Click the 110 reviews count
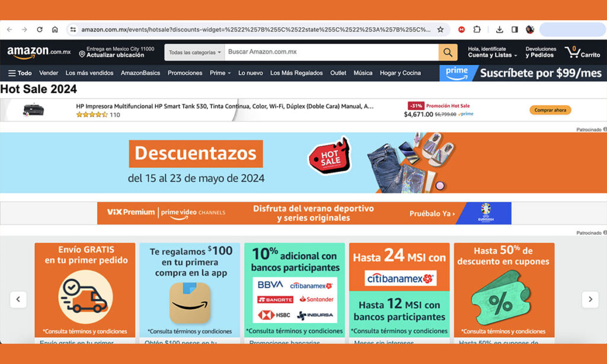Screen dimensions: 607x364 [115, 115]
